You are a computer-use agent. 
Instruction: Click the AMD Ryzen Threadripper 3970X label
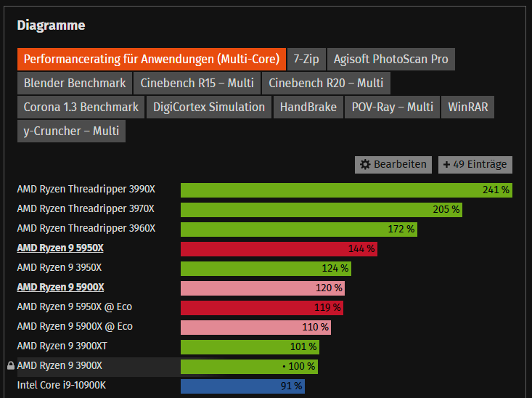pos(86,209)
